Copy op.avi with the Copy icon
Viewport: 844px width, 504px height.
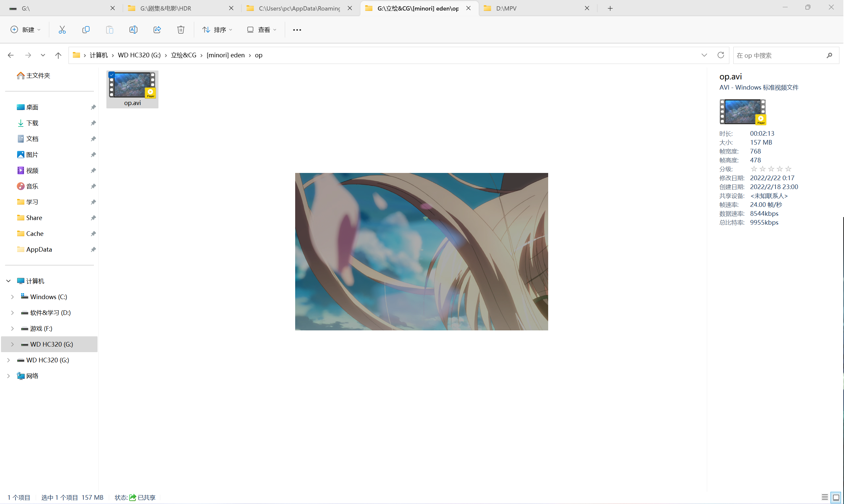(x=86, y=30)
